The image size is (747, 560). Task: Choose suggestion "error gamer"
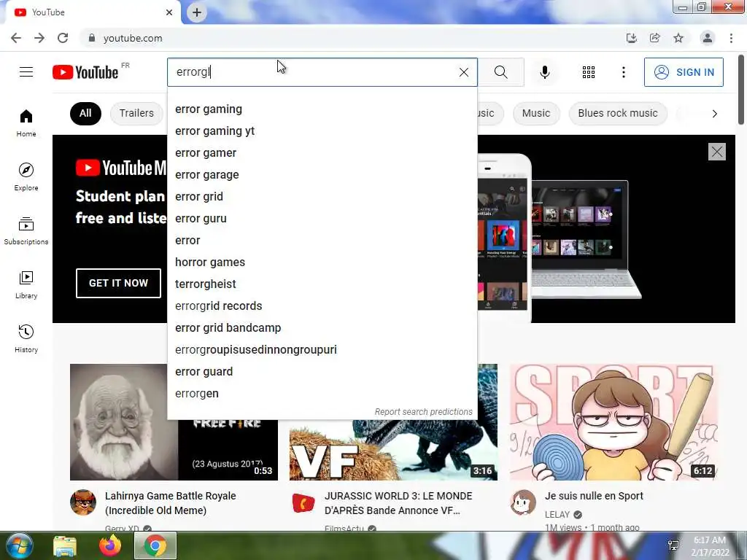[322, 153]
